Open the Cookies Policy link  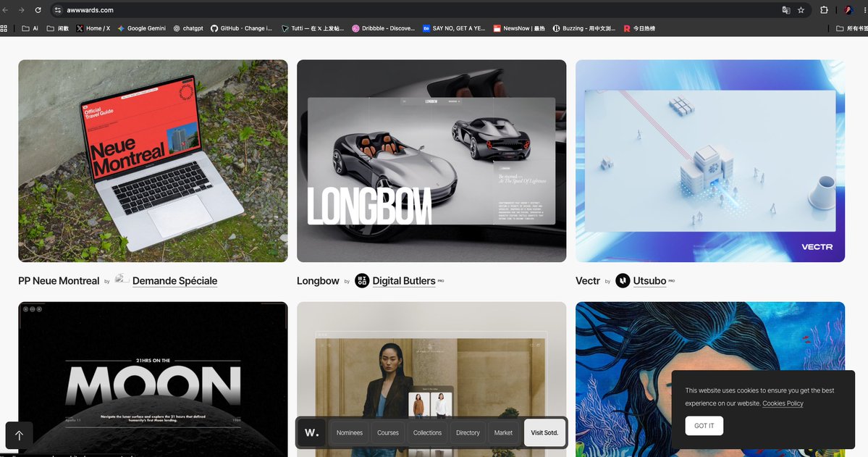(783, 403)
